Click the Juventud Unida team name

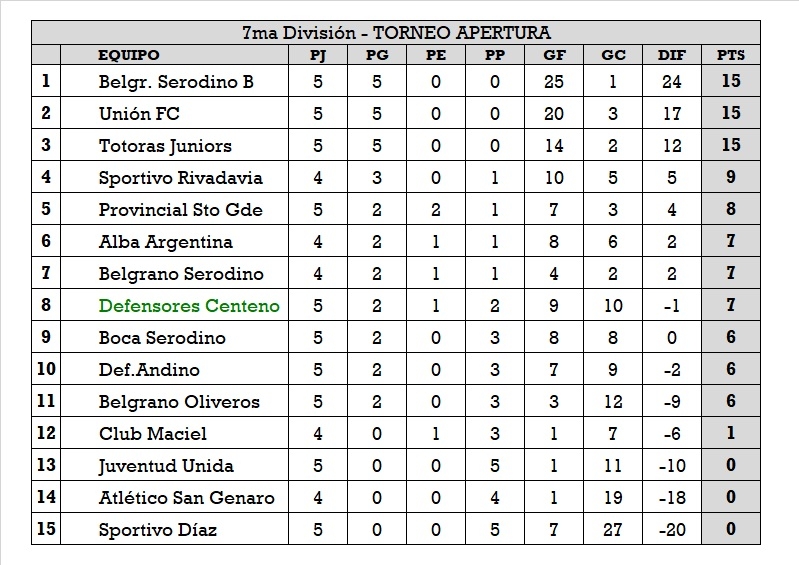coord(166,466)
